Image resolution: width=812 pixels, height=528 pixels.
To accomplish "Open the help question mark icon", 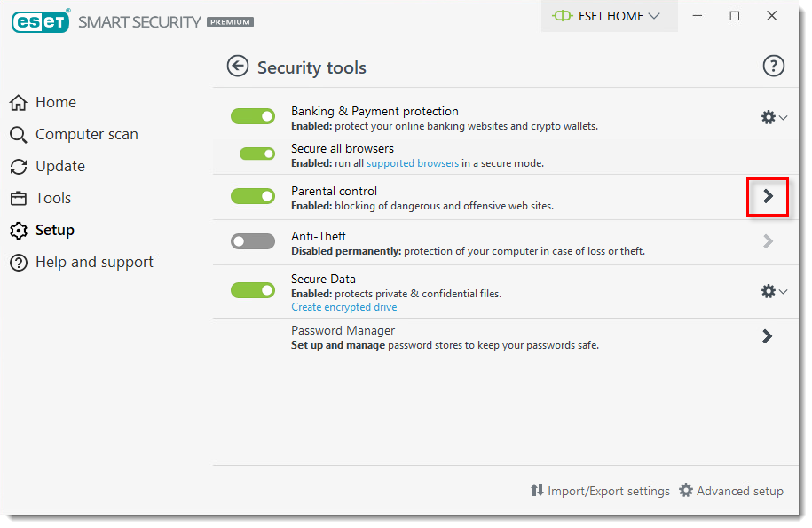I will (x=774, y=66).
